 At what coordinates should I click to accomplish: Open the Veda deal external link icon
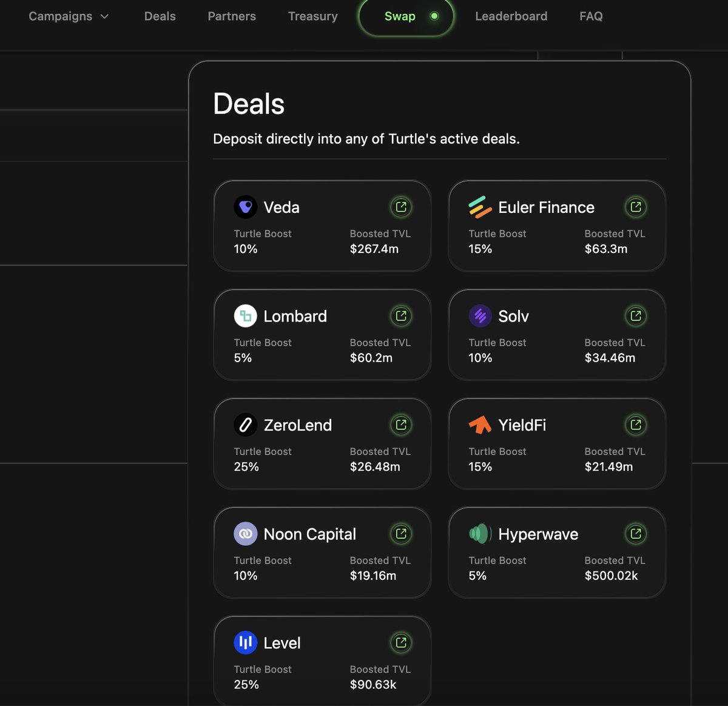pyautogui.click(x=401, y=207)
